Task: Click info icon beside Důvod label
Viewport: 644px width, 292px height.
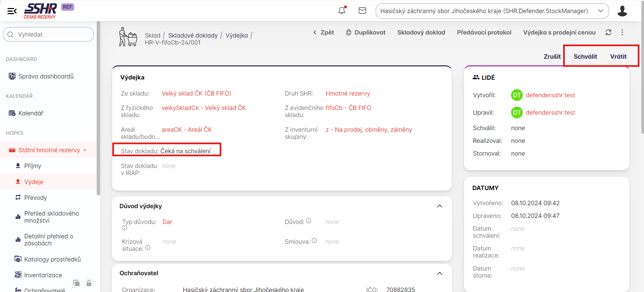Action: 309,221
